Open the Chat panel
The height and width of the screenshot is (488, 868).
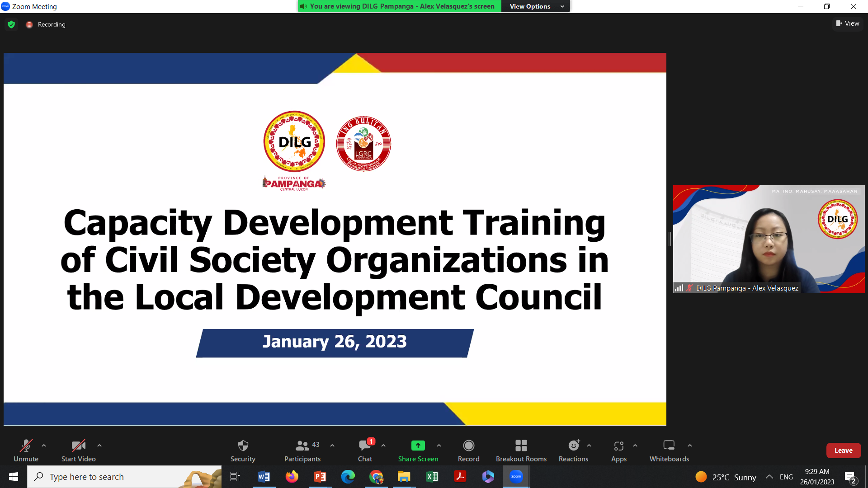tap(365, 450)
